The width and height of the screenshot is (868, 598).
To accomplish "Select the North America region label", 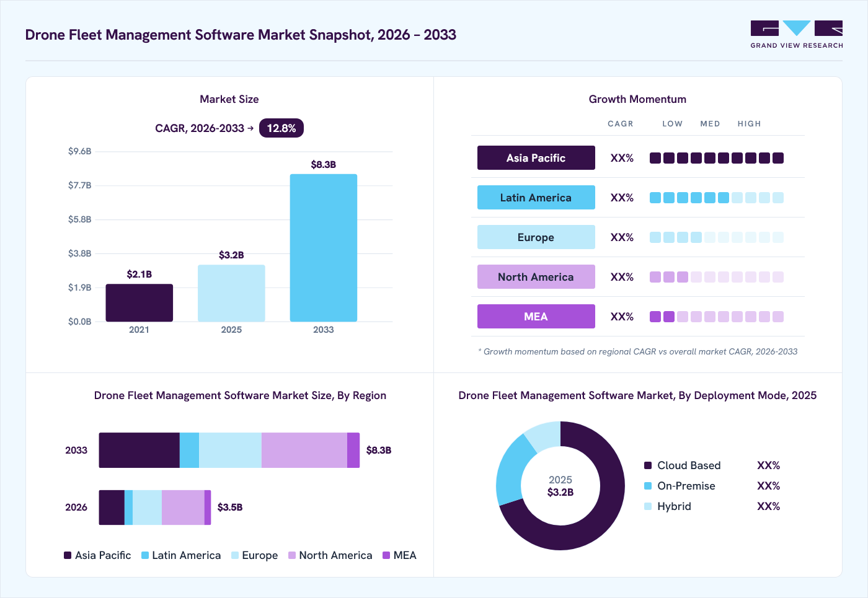I will tap(536, 277).
